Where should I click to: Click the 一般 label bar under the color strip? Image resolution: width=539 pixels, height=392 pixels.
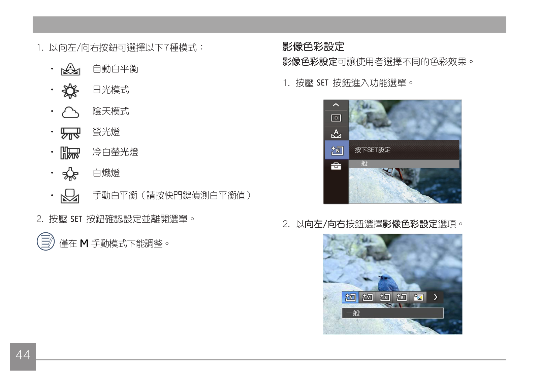tap(393, 313)
